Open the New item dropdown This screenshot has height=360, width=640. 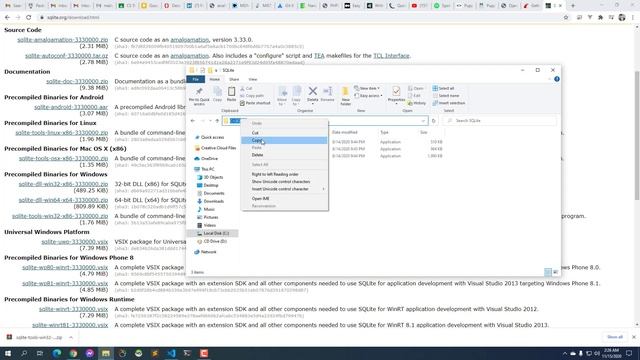[x=367, y=88]
